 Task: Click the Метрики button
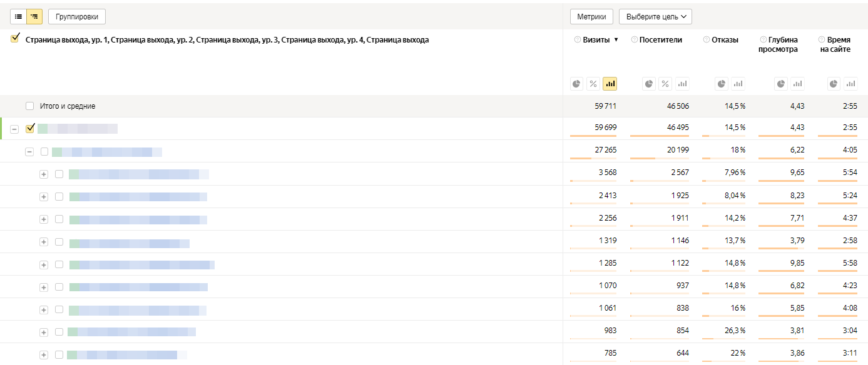(591, 16)
